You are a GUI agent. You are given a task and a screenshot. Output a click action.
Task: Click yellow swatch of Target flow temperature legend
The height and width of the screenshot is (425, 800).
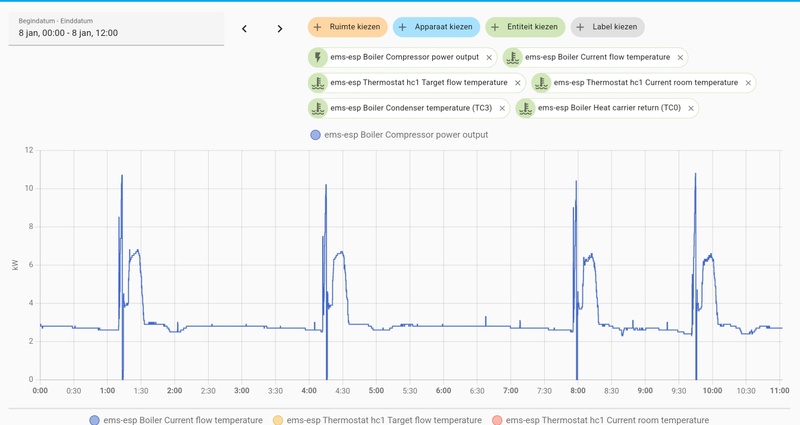point(278,420)
